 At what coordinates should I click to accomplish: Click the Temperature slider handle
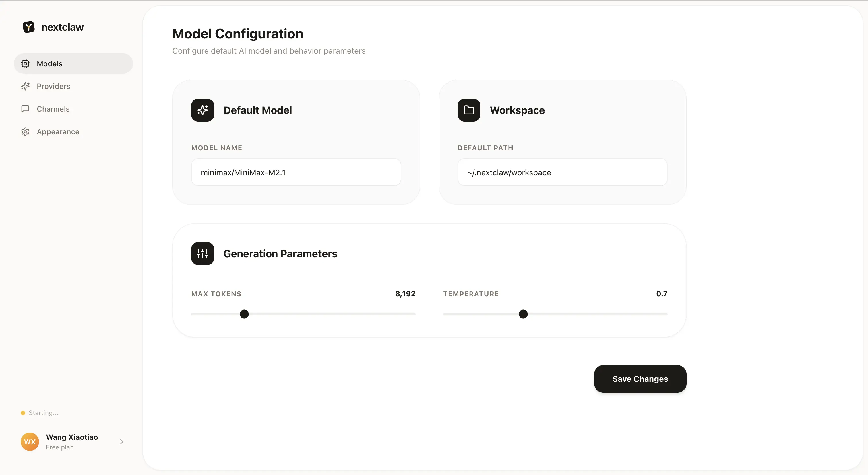[523, 314]
